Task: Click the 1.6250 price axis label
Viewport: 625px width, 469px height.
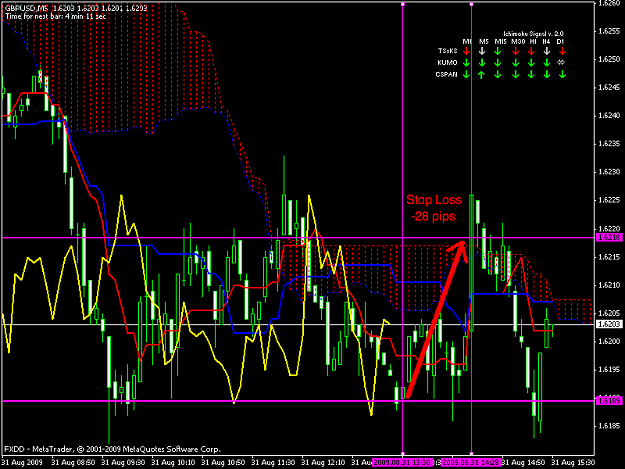Action: pyautogui.click(x=609, y=59)
